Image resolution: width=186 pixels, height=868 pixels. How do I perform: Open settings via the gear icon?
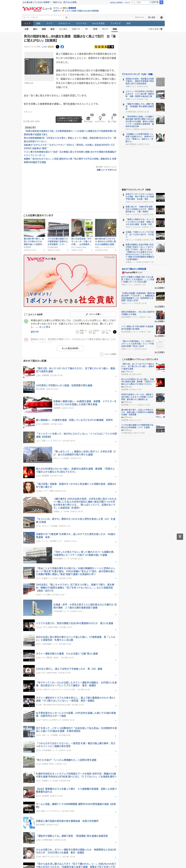pos(161,17)
